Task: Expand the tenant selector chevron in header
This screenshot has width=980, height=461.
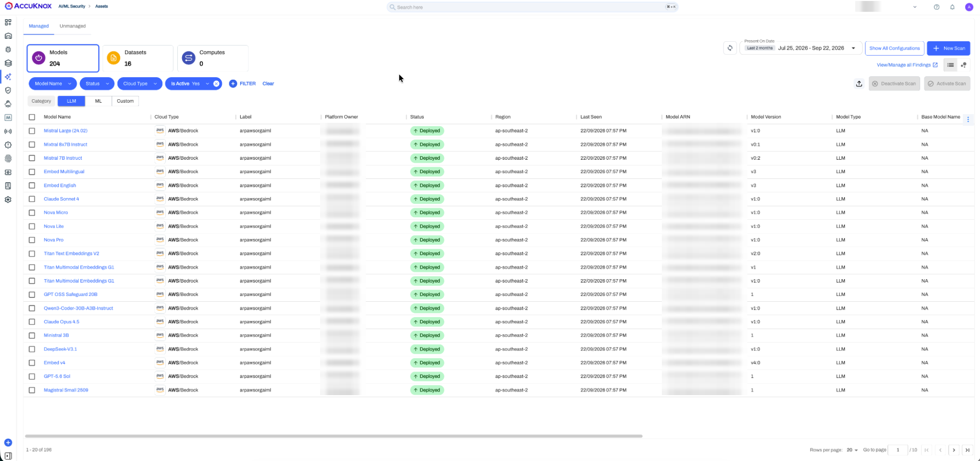Action: point(915,7)
